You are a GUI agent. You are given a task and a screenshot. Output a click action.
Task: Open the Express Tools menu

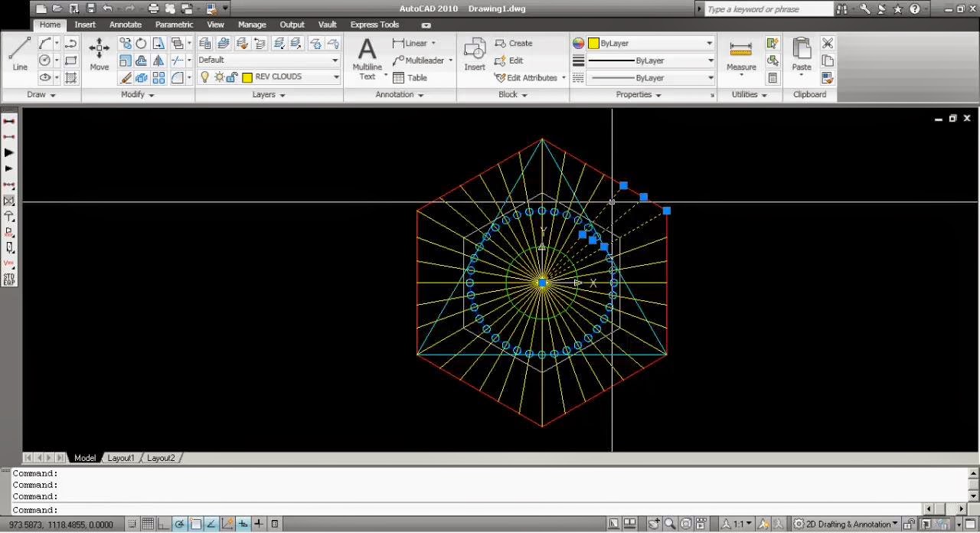pyautogui.click(x=374, y=24)
